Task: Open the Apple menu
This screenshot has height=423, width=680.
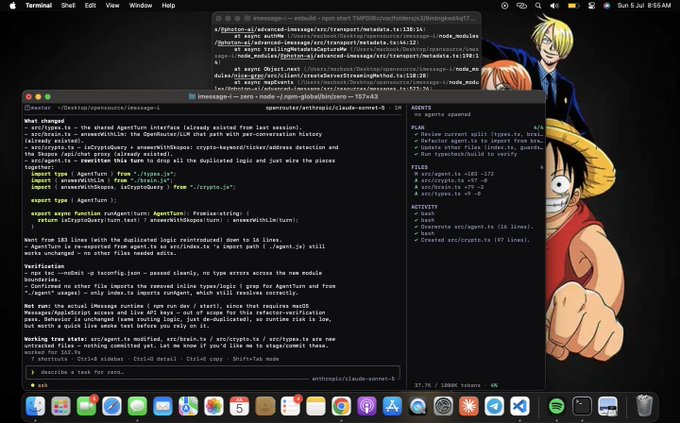Action: (13, 6)
